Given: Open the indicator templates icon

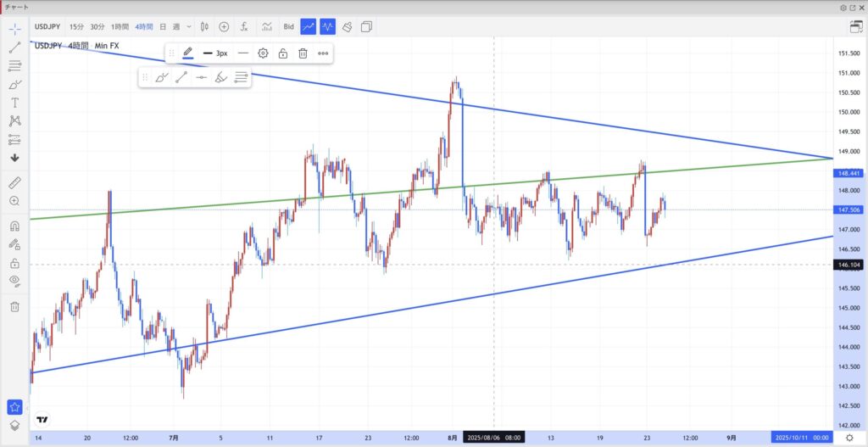Looking at the screenshot, I should (x=267, y=26).
